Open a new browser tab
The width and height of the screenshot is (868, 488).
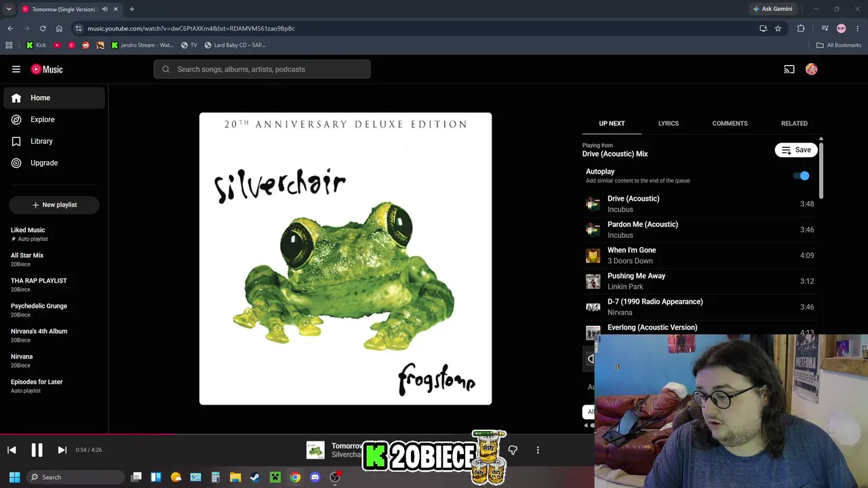pos(132,9)
